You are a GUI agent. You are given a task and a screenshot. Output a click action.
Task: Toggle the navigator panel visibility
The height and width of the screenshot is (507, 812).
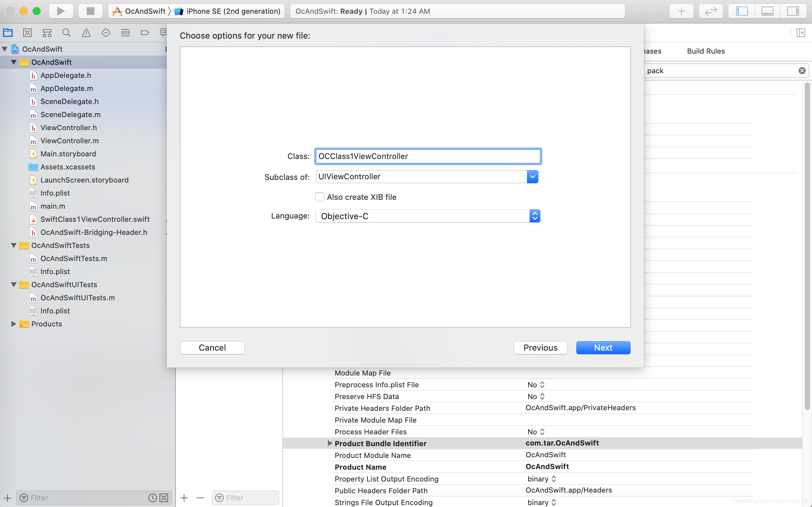[742, 11]
